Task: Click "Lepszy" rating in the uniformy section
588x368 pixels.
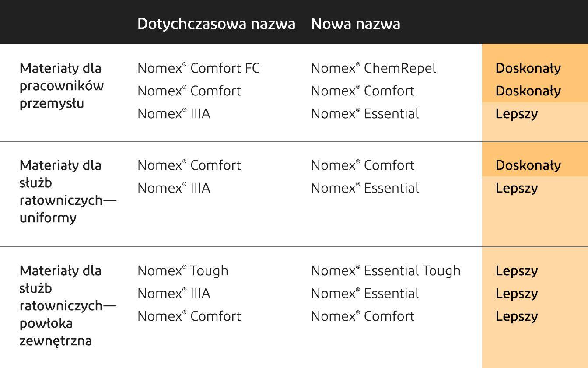Action: coord(517,188)
